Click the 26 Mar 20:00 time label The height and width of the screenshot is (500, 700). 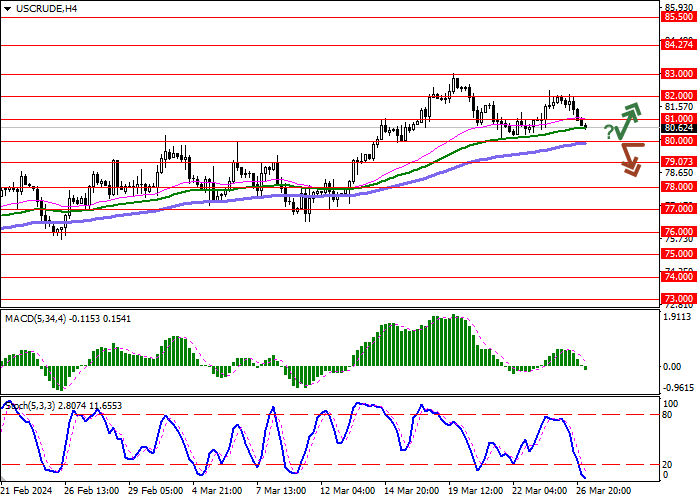pyautogui.click(x=604, y=491)
